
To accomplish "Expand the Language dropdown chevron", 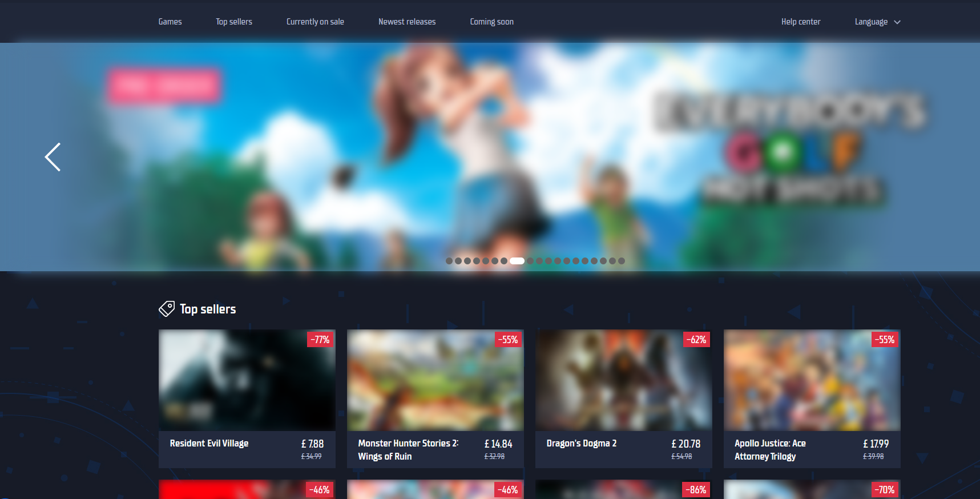I will coord(897,22).
